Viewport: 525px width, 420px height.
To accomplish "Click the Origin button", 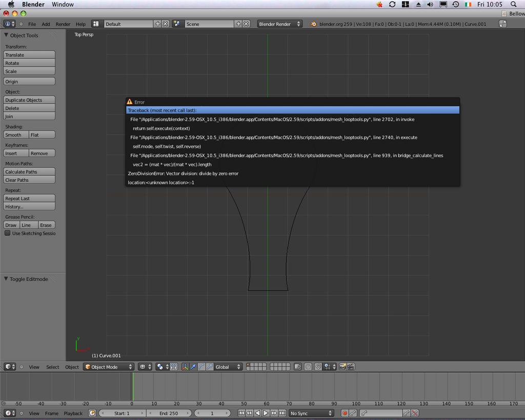I will pyautogui.click(x=29, y=82).
